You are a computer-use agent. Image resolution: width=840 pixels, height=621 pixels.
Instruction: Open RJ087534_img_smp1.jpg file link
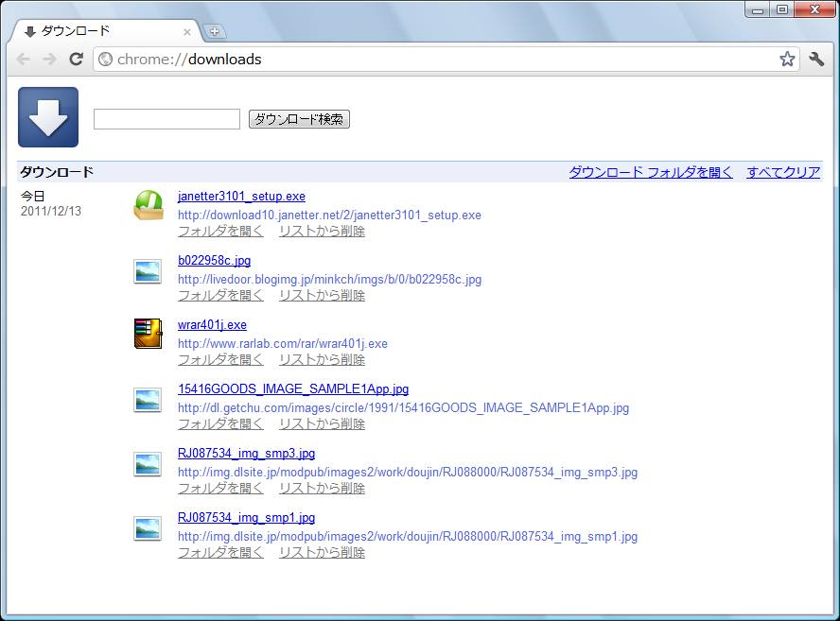(x=247, y=518)
